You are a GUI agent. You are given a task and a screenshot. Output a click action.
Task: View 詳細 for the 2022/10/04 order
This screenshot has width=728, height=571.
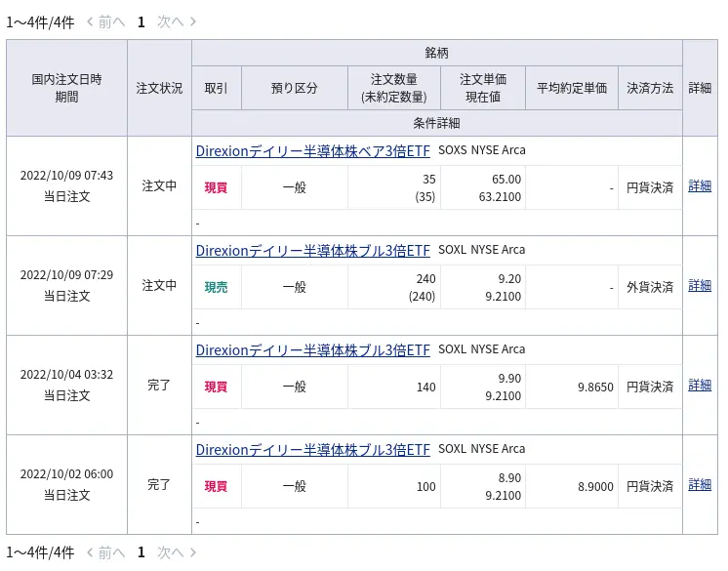(700, 386)
